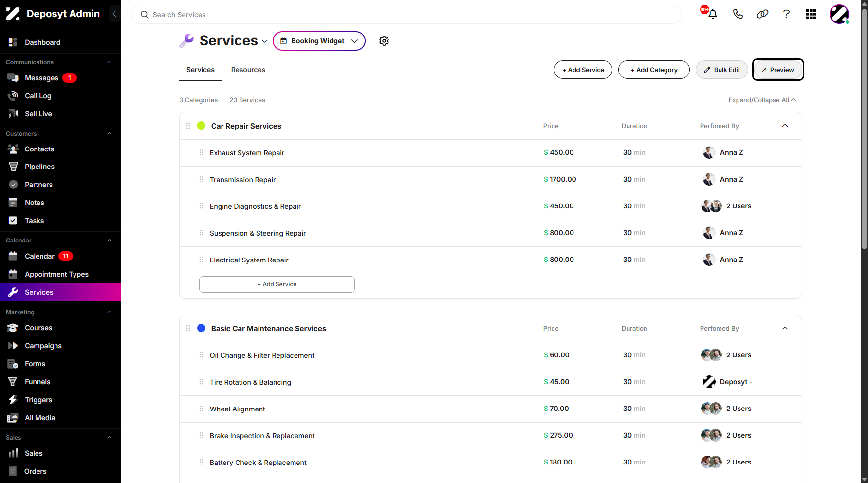Collapse the Calendar sidebar section
Screen dimensions: 868x483
[x=109, y=241]
